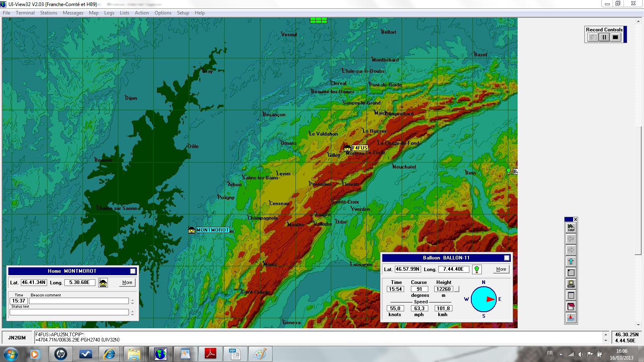Select the F4FUS station on the map
Screen dimensions: 644x362
point(359,148)
